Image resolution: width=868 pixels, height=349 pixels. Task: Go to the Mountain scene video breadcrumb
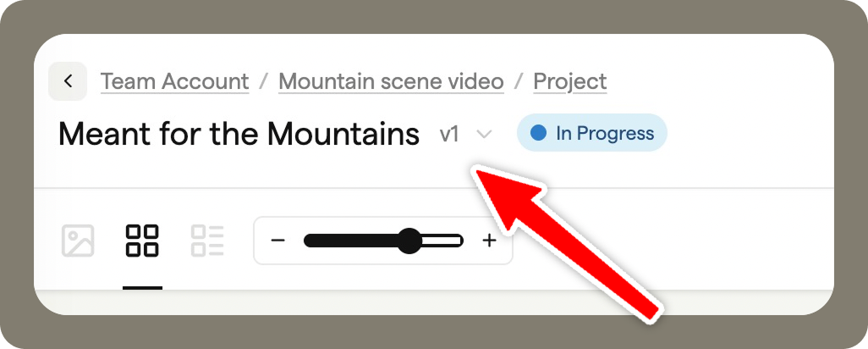point(391,81)
